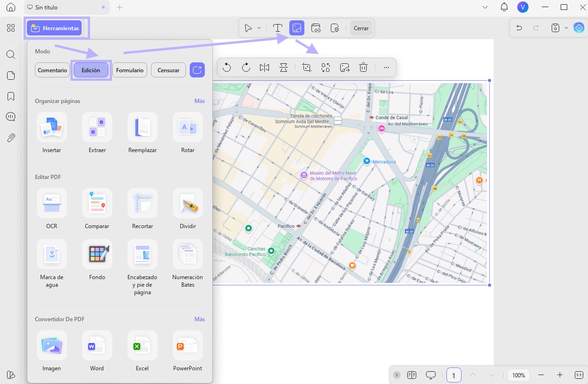This screenshot has height=384, width=588.
Task: Click the 100% zoom level field
Action: 519,375
